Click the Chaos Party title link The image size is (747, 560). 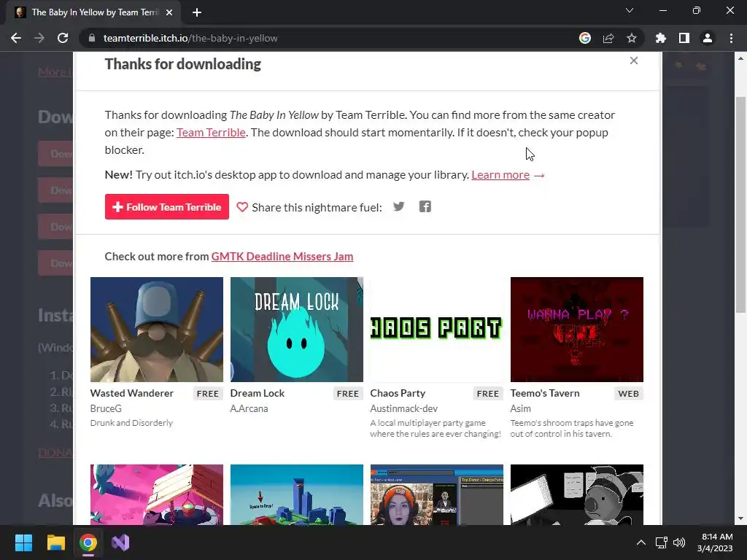(x=398, y=393)
